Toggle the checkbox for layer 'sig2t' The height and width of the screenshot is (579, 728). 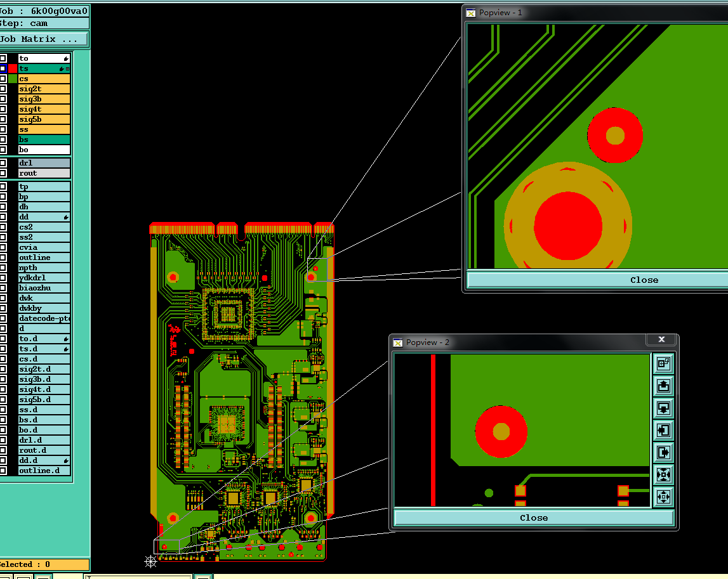pyautogui.click(x=3, y=89)
